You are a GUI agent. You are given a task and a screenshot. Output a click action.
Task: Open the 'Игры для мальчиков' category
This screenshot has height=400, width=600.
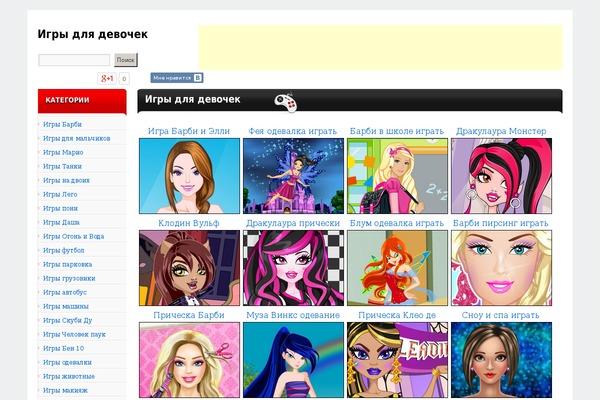[77, 138]
